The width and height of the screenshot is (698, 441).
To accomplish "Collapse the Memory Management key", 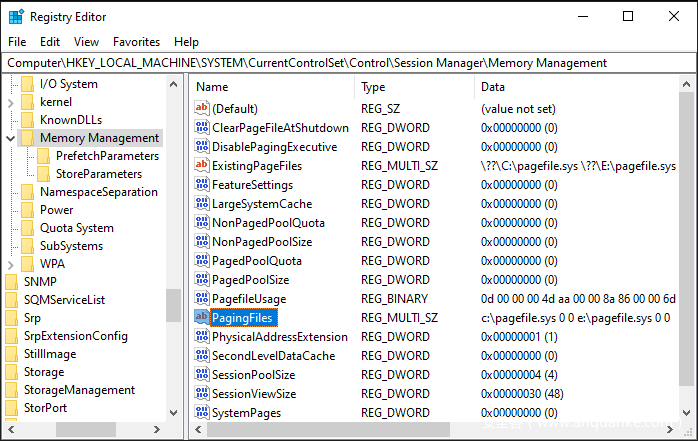I will 11,138.
